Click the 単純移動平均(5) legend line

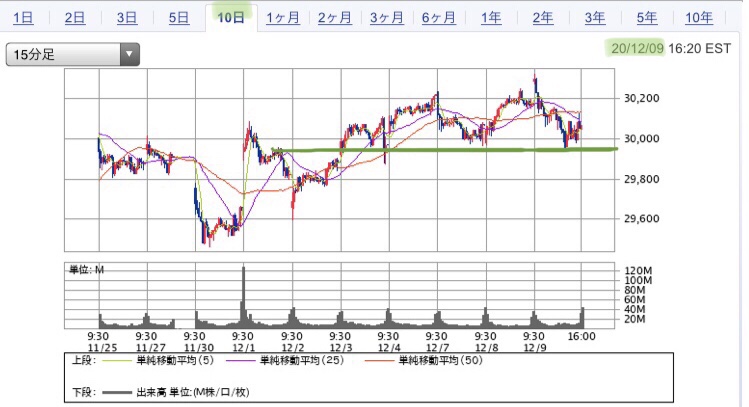pos(118,361)
